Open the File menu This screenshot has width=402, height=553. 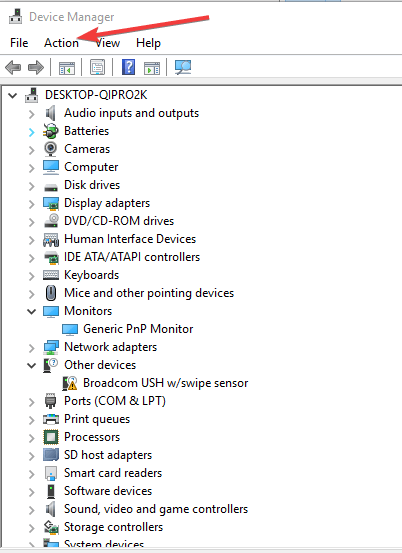pyautogui.click(x=19, y=43)
